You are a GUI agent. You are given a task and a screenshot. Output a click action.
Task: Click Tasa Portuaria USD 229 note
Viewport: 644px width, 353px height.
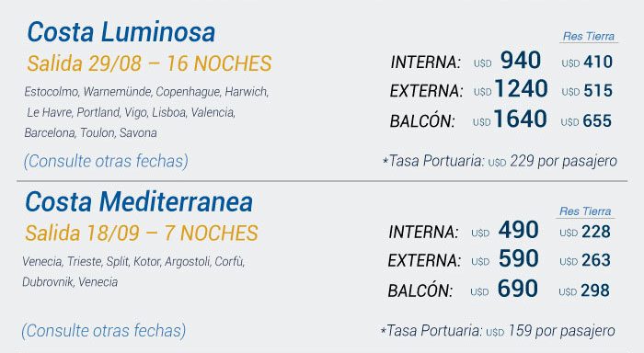pos(500,161)
